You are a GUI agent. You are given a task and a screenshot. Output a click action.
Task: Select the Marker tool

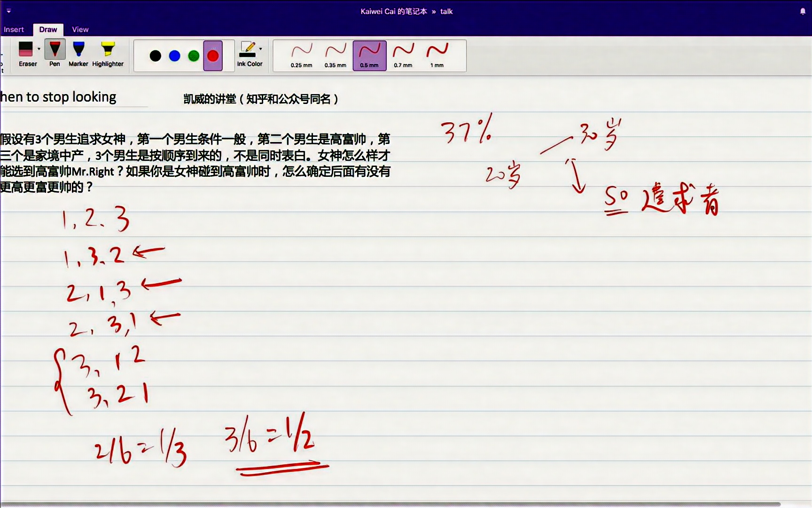coord(78,52)
